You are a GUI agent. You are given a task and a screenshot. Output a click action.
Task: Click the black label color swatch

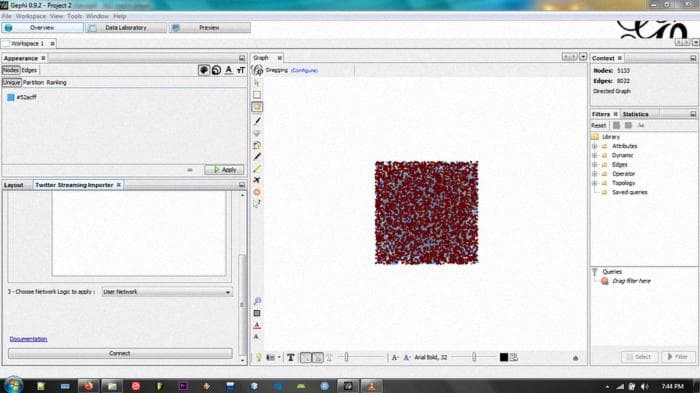click(x=504, y=357)
